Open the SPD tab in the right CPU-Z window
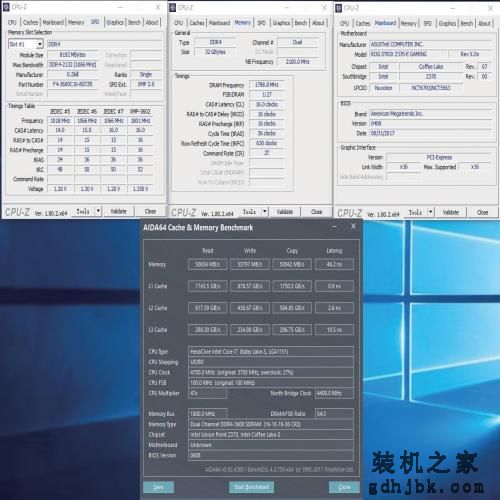 click(427, 23)
